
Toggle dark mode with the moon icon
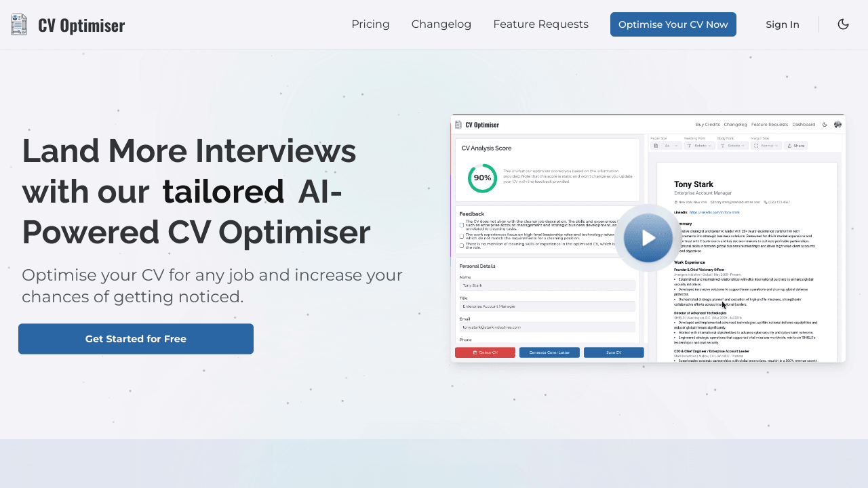point(843,24)
